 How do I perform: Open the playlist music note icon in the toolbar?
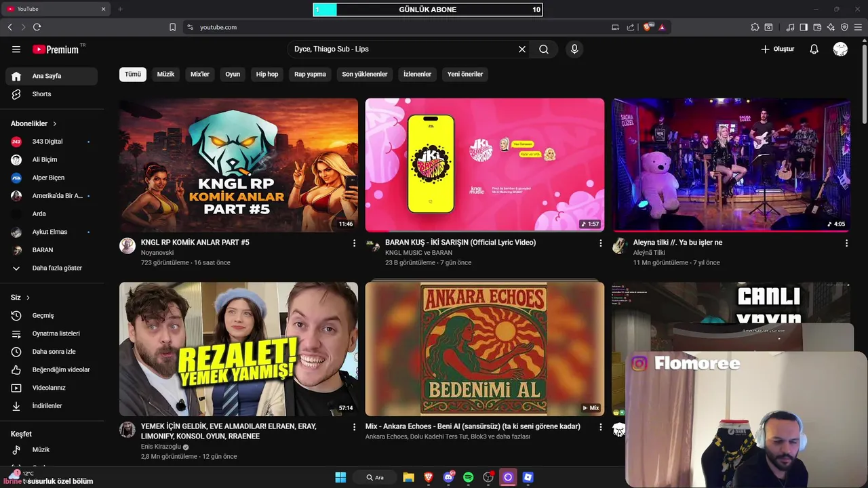click(790, 27)
